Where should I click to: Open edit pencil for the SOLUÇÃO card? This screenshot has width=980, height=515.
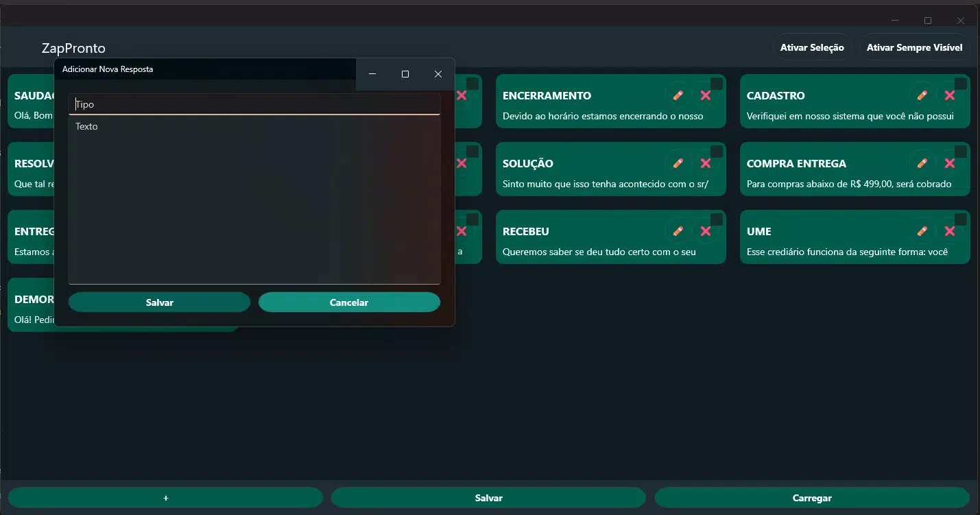[678, 163]
